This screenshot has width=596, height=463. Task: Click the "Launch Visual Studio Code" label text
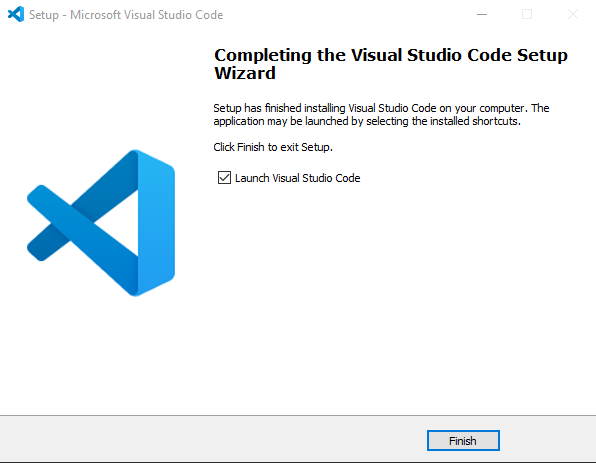click(x=298, y=178)
